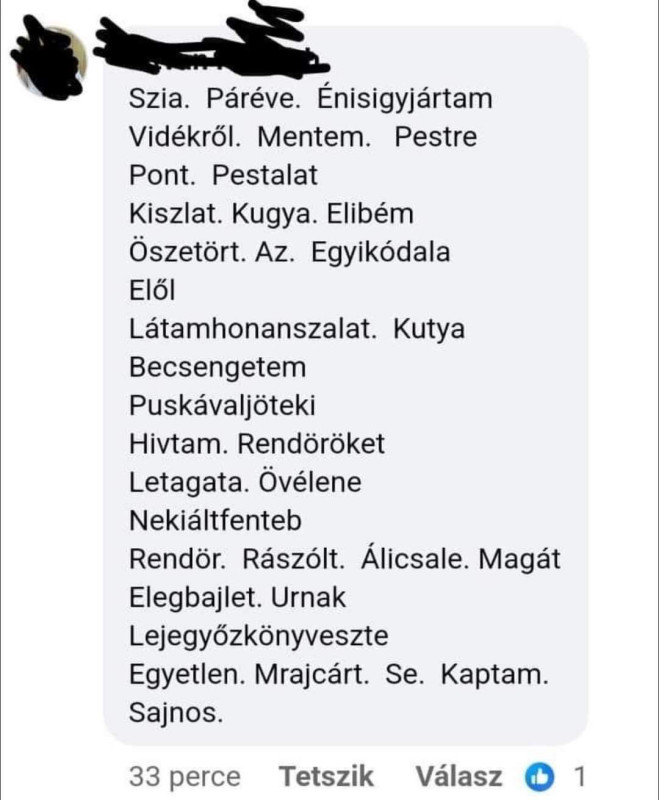Screen dimensions: 659x800
Task: Reply using the Válasz link
Action: pos(459,776)
